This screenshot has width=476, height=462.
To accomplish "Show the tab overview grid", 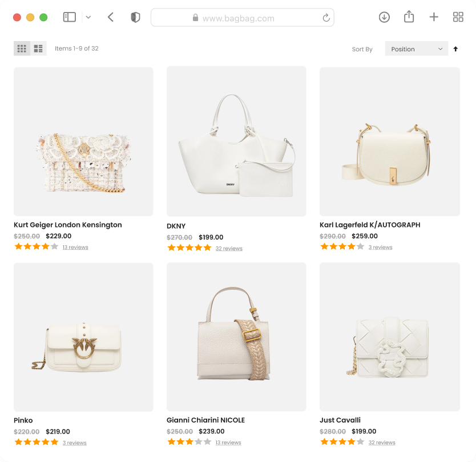I will coord(458,17).
